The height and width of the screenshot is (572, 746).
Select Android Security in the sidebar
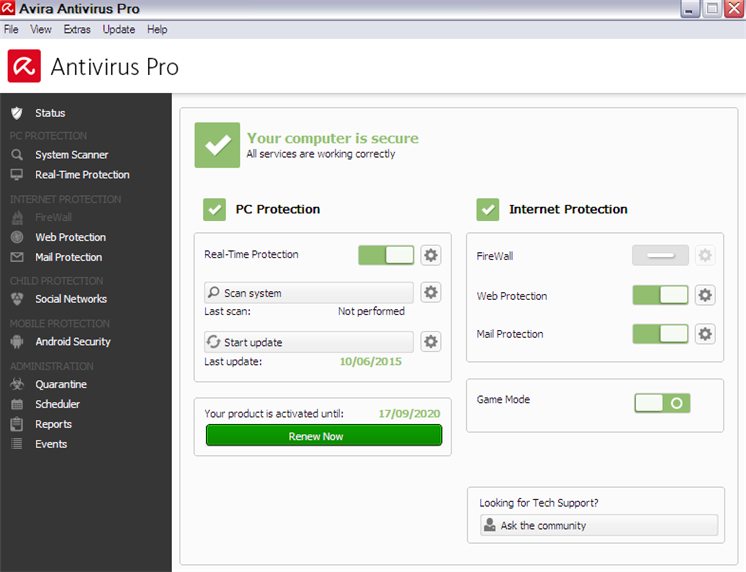click(72, 342)
